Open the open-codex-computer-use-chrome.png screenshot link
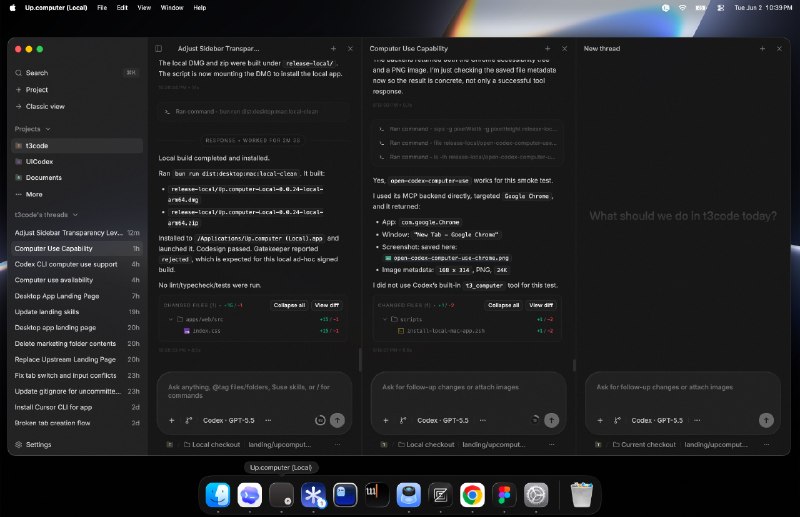The width and height of the screenshot is (800, 517). pos(447,258)
